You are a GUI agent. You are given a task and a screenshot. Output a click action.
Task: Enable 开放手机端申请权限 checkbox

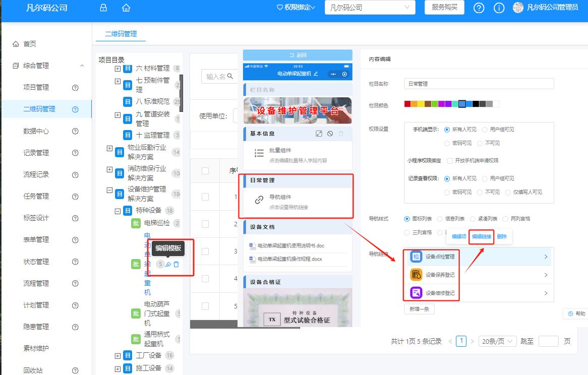pos(450,161)
